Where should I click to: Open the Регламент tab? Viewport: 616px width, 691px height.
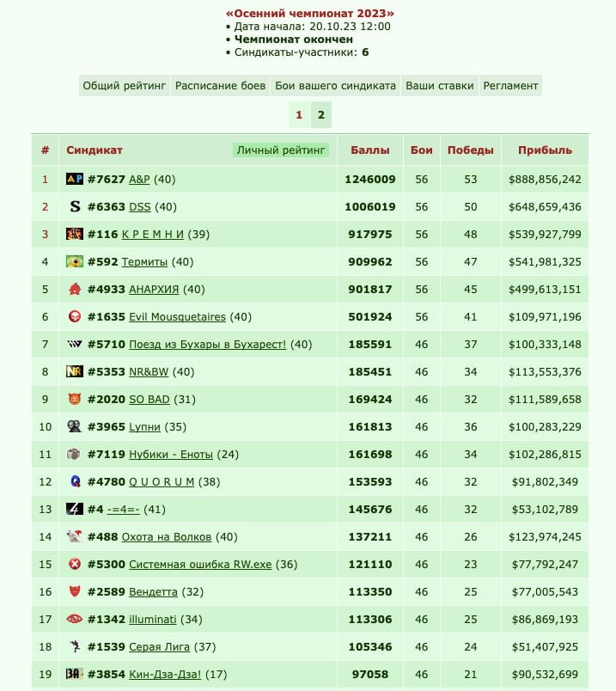(x=510, y=85)
